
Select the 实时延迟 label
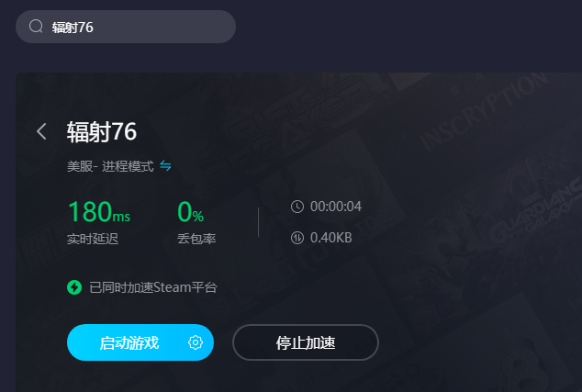pyautogui.click(x=93, y=239)
